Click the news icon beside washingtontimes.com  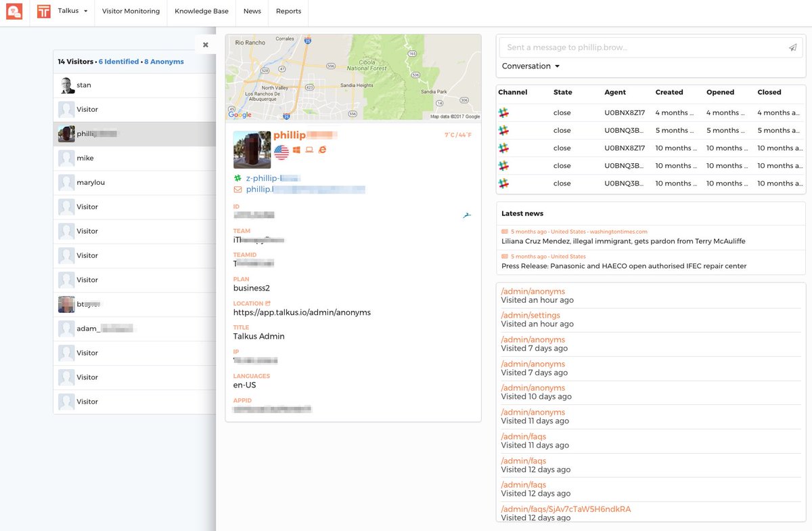click(x=505, y=232)
